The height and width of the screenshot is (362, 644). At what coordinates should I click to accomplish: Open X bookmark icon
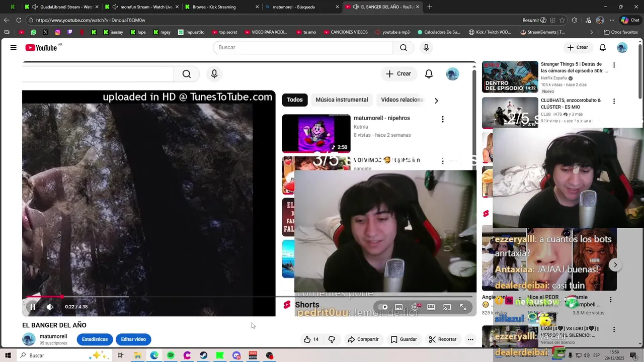click(x=45, y=32)
